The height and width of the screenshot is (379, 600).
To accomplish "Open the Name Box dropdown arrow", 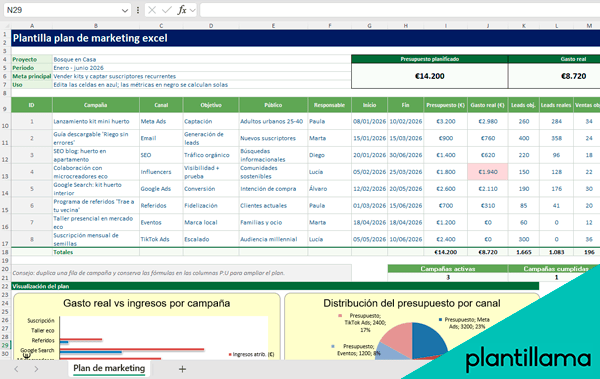I will (x=125, y=10).
